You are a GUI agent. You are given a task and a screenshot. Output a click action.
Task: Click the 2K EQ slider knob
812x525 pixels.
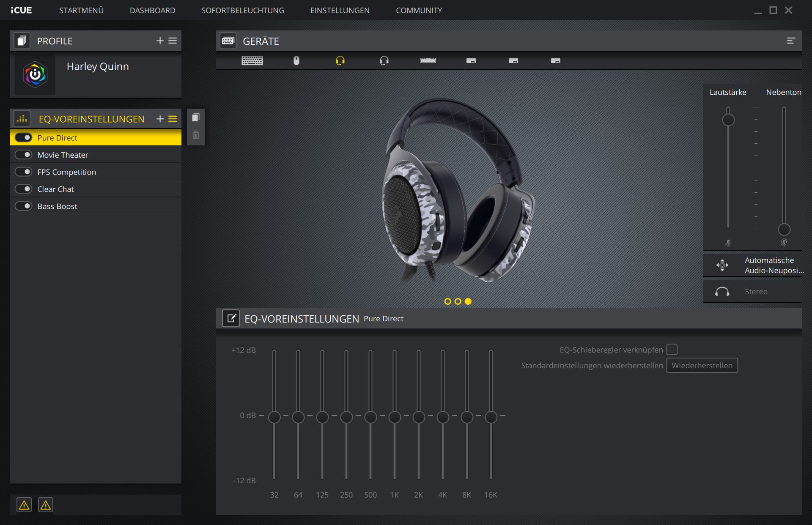(x=419, y=417)
